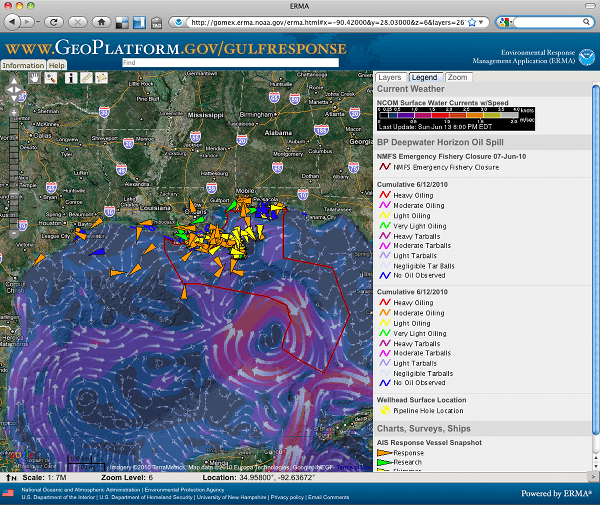Open the address bar dropdown arrow
This screenshot has height=505, width=600.
point(481,22)
